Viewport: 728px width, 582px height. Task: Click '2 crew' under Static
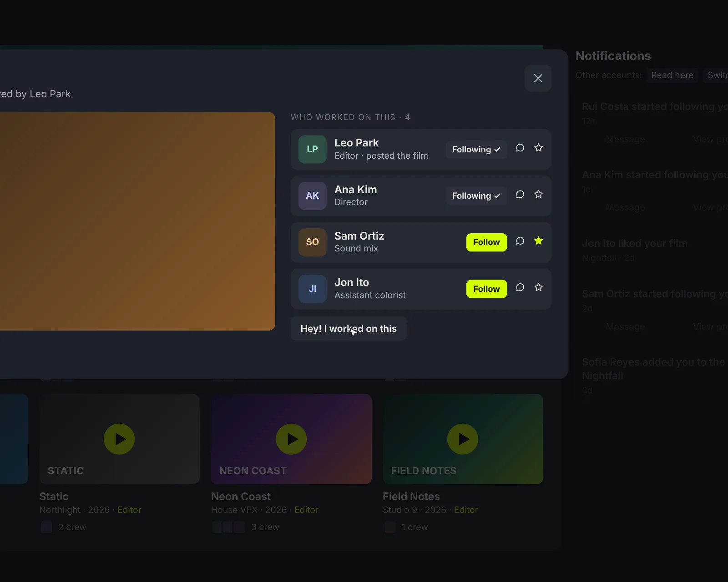coord(72,527)
